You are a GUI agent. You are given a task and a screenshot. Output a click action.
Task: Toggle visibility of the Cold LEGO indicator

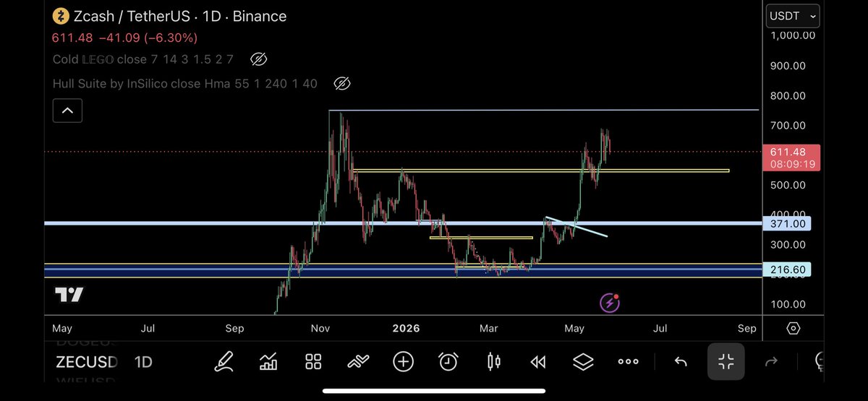click(258, 59)
